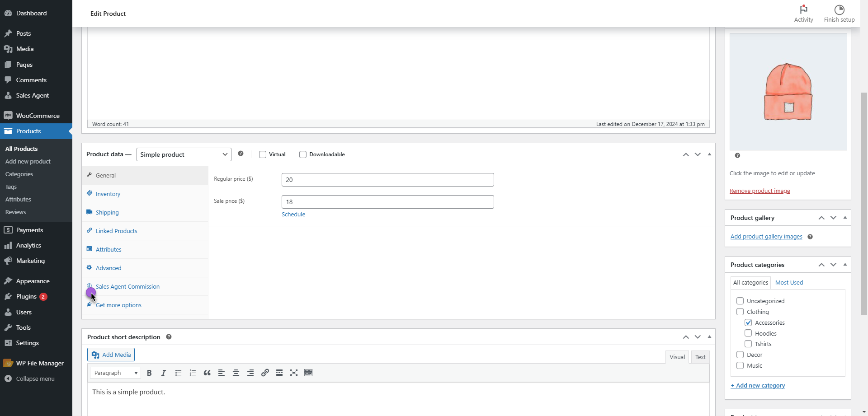Insert a bulleted list
868x416 pixels.
coord(178,373)
